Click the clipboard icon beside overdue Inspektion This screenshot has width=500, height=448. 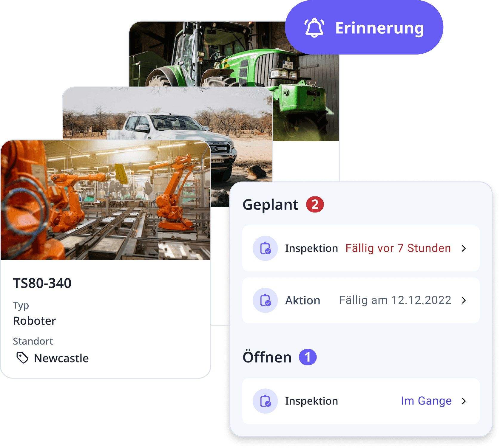[x=265, y=248]
